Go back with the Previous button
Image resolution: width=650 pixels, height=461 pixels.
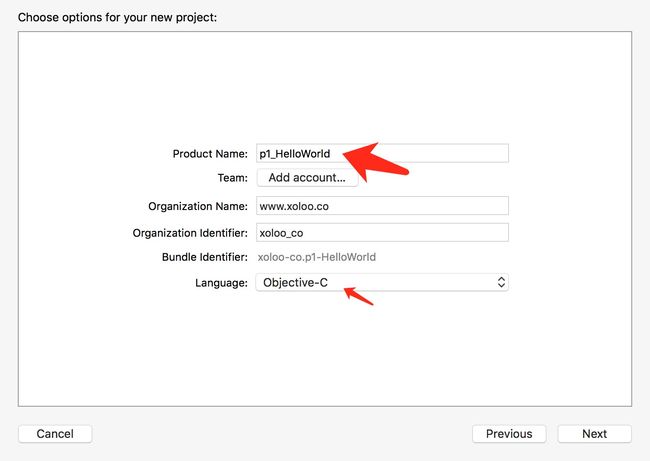click(x=509, y=434)
